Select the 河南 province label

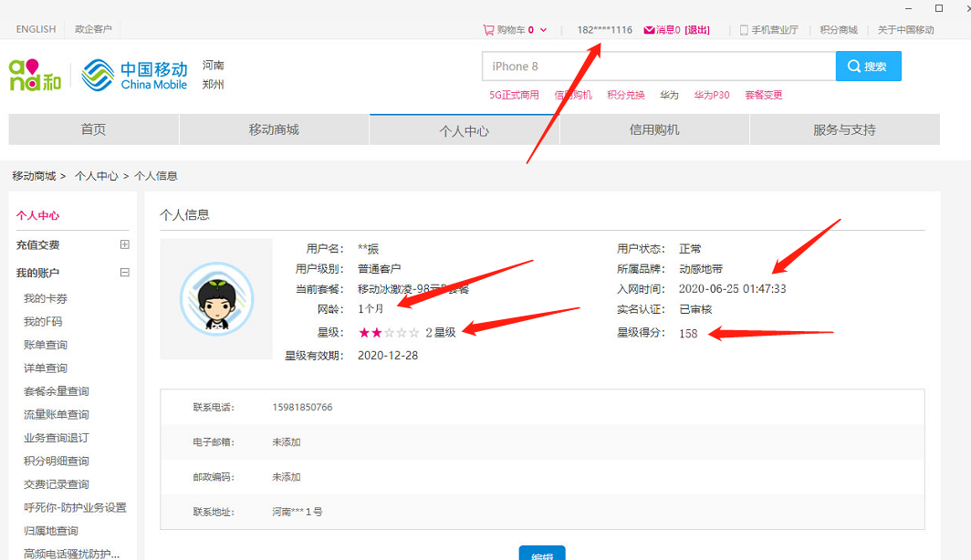pyautogui.click(x=213, y=65)
